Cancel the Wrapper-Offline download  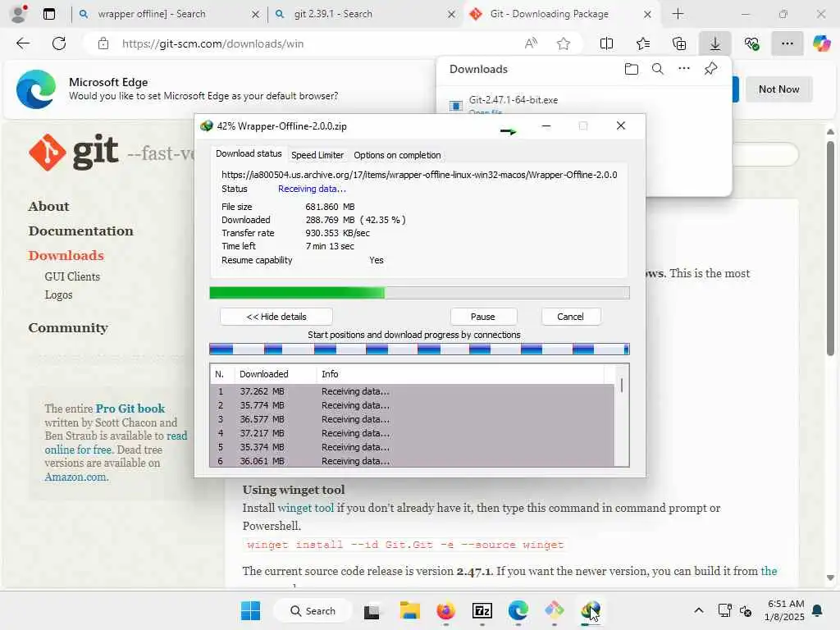pos(571,317)
